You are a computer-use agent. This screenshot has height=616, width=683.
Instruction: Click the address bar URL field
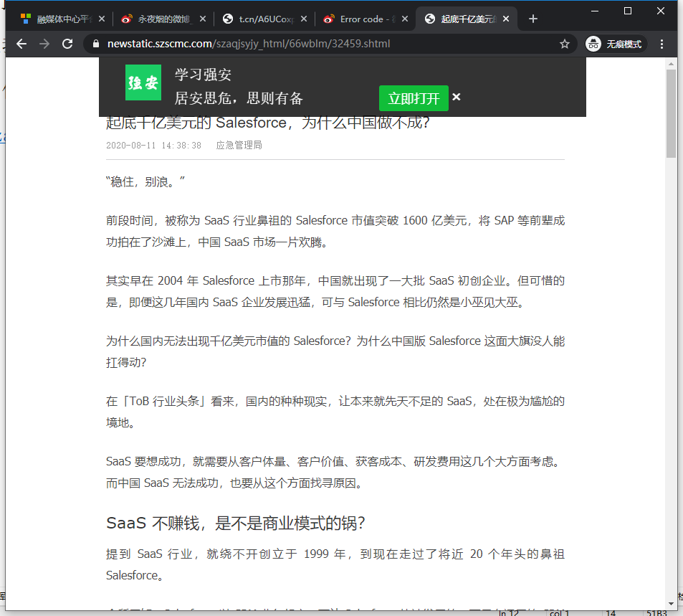coord(323,44)
